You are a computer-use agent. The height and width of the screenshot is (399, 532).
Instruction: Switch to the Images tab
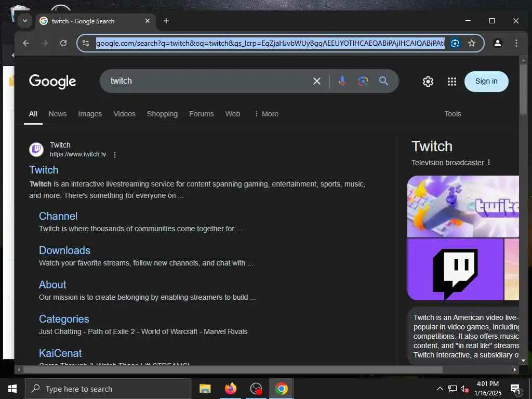pyautogui.click(x=90, y=114)
